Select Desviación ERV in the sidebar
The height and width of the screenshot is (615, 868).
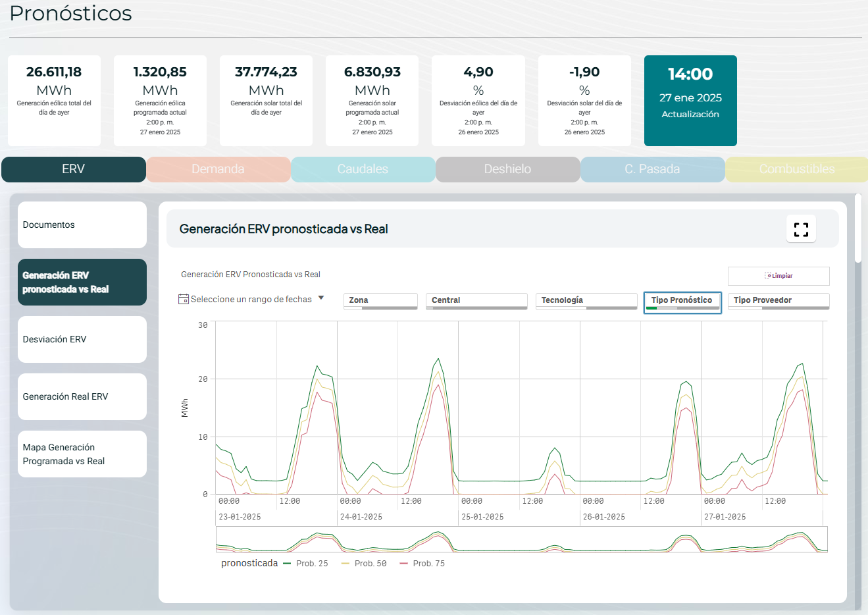point(82,340)
